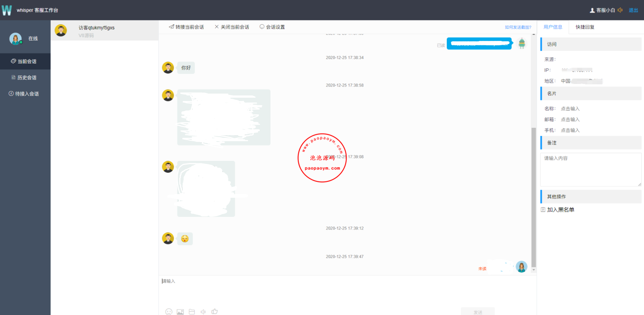
Task: Click 关闭当前会话 to close conversation
Action: [232, 27]
